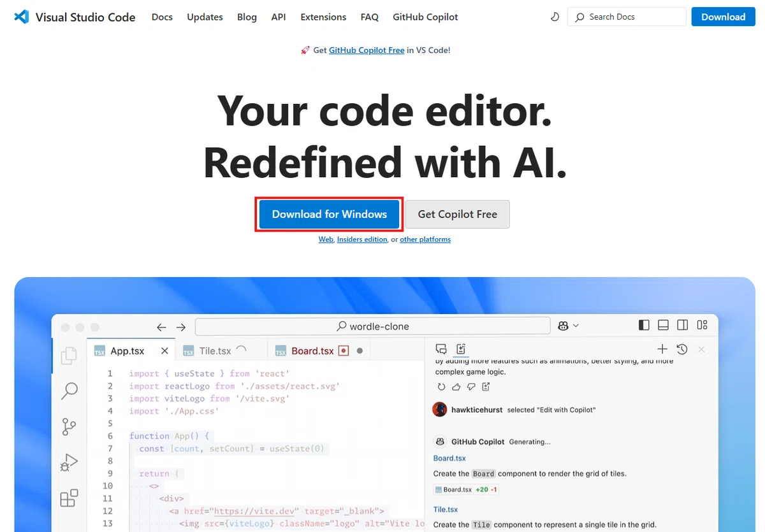This screenshot has width=765, height=532.
Task: Open the Docs menu item
Action: (x=162, y=17)
